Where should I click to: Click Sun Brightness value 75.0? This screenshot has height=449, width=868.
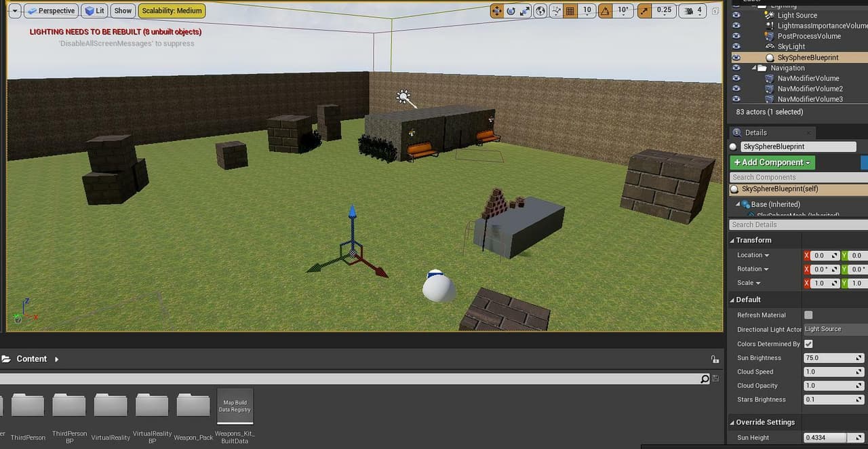834,358
